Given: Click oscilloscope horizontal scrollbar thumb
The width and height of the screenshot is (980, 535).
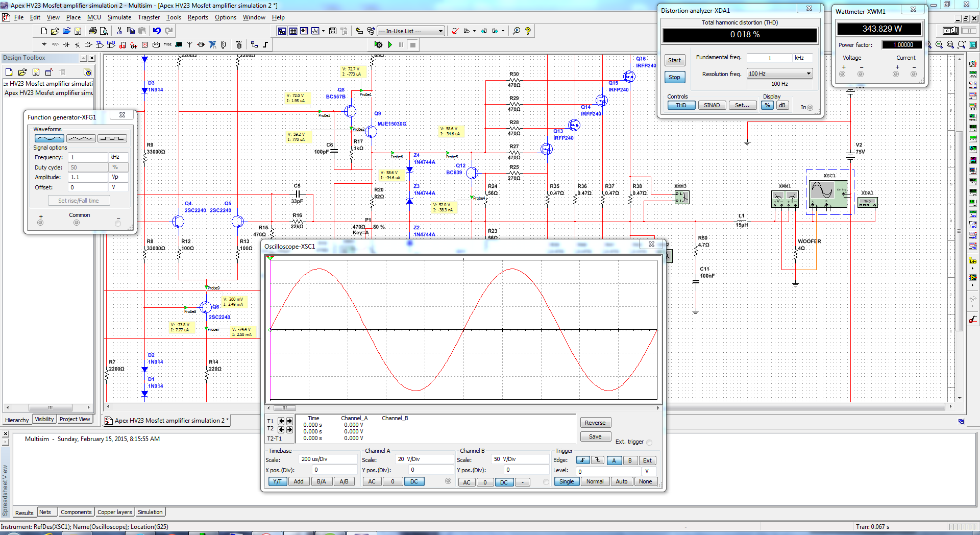Looking at the screenshot, I should (284, 408).
